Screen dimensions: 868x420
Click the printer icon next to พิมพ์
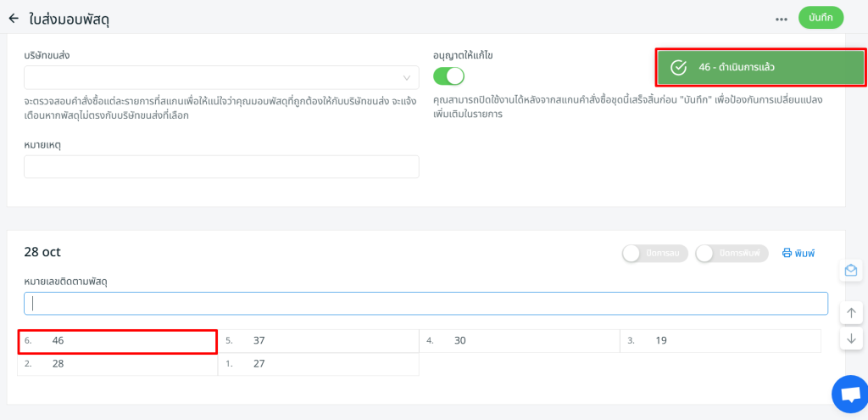(787, 253)
